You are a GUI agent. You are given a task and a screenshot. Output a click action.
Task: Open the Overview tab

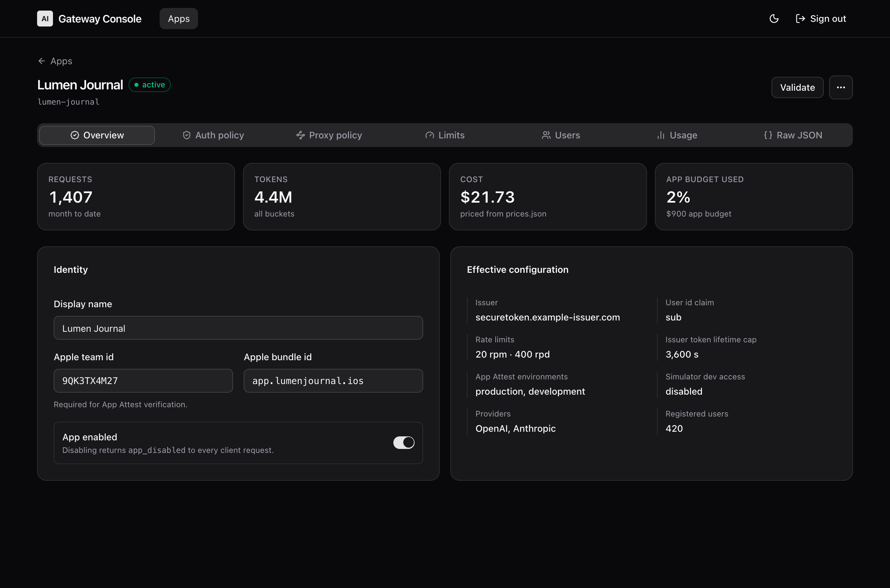tap(97, 135)
